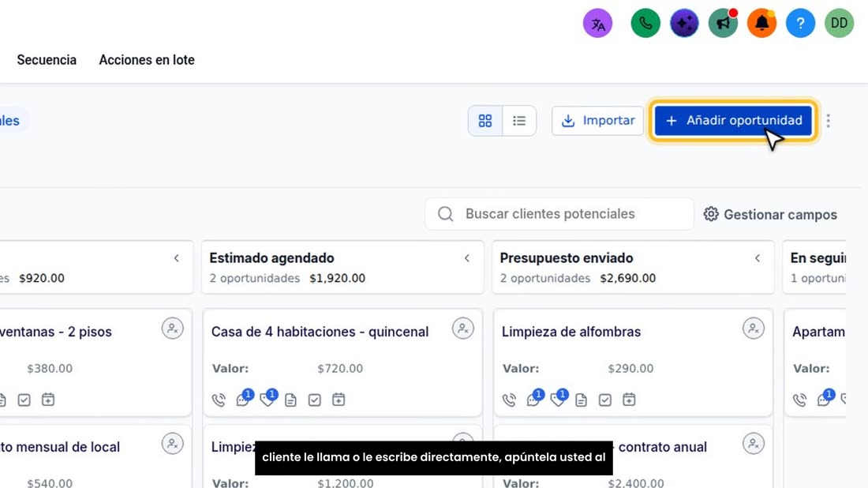Open messages on the Apartam card
Screen dimensions: 868x488
pyautogui.click(x=825, y=399)
